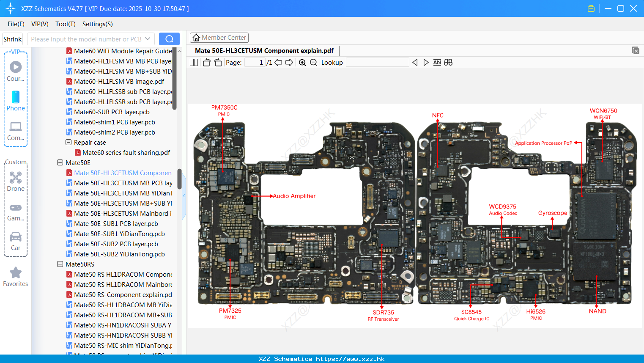Open Favorites star
Viewport: 644px width, 363px height.
(x=16, y=277)
